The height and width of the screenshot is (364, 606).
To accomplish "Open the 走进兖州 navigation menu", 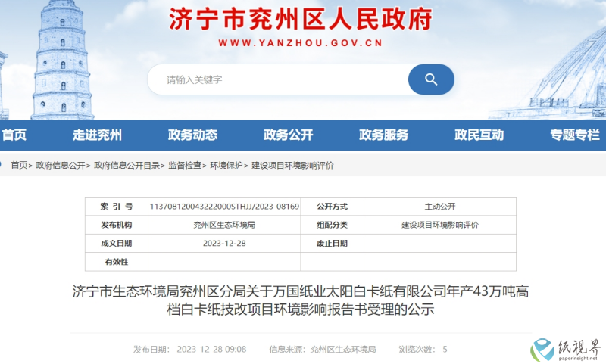I will pos(97,135).
